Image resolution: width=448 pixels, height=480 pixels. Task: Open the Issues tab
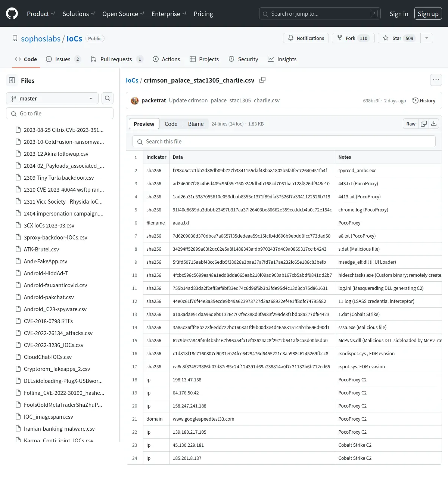(63, 59)
